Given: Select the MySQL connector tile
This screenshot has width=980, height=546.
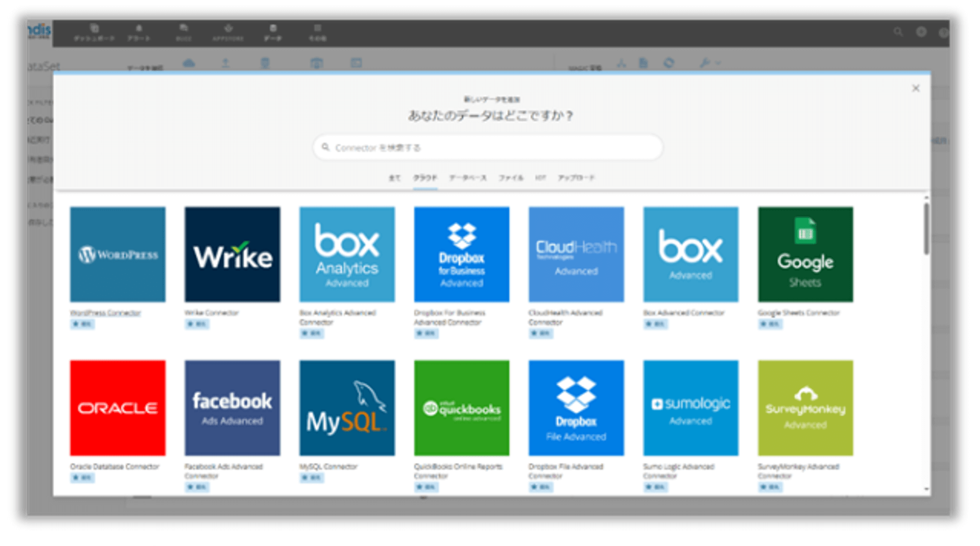Looking at the screenshot, I should pos(347,408).
